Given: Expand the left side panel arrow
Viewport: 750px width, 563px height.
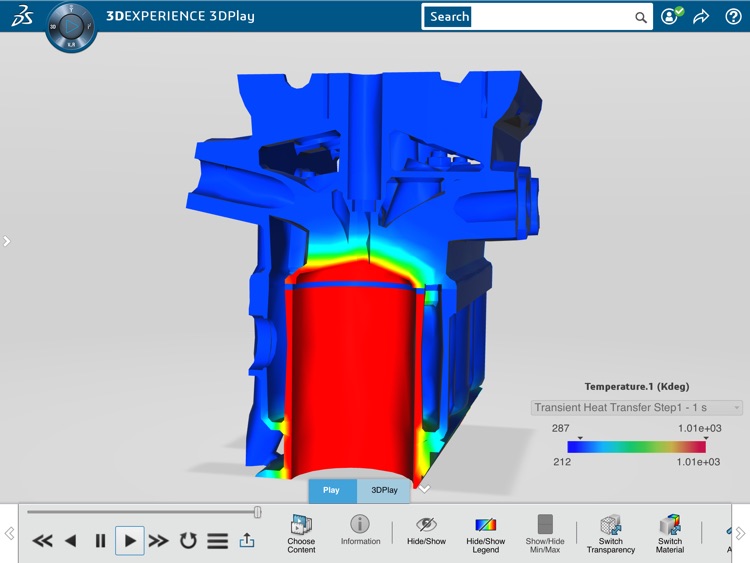Looking at the screenshot, I should 6,241.
